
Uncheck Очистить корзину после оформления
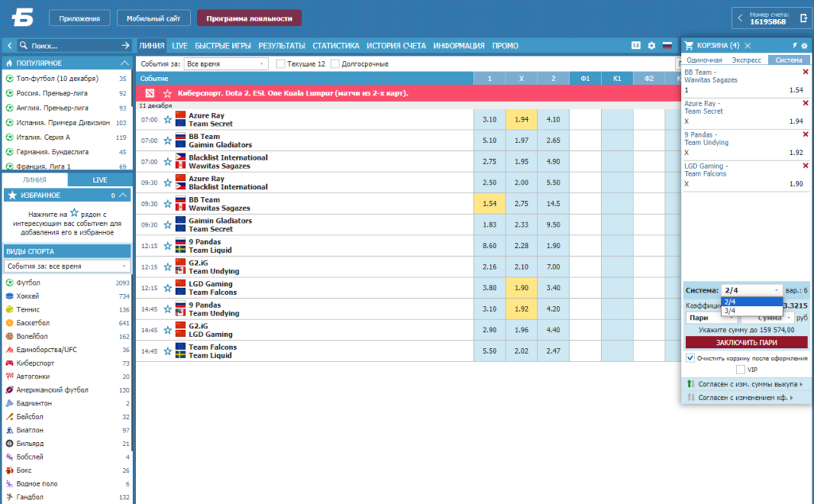pos(690,359)
